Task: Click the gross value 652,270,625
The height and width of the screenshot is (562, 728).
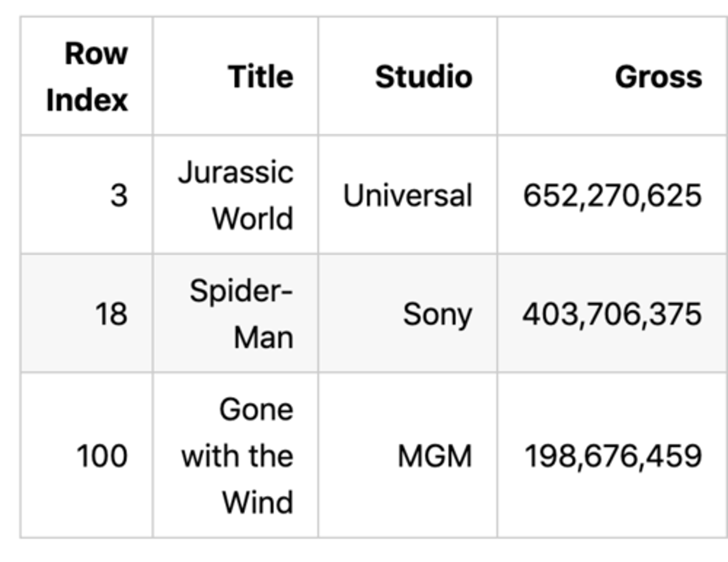Action: point(612,195)
